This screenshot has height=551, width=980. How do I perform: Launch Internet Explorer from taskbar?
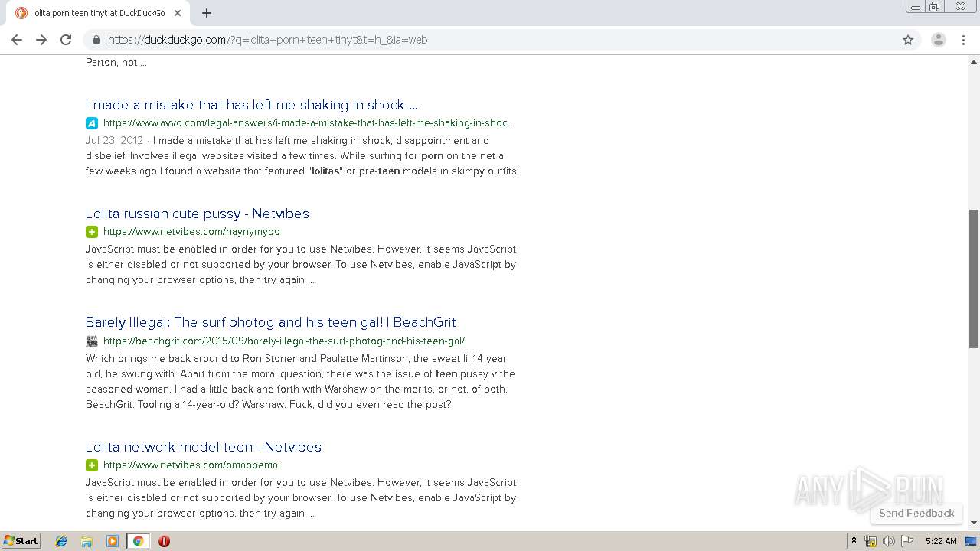61,541
